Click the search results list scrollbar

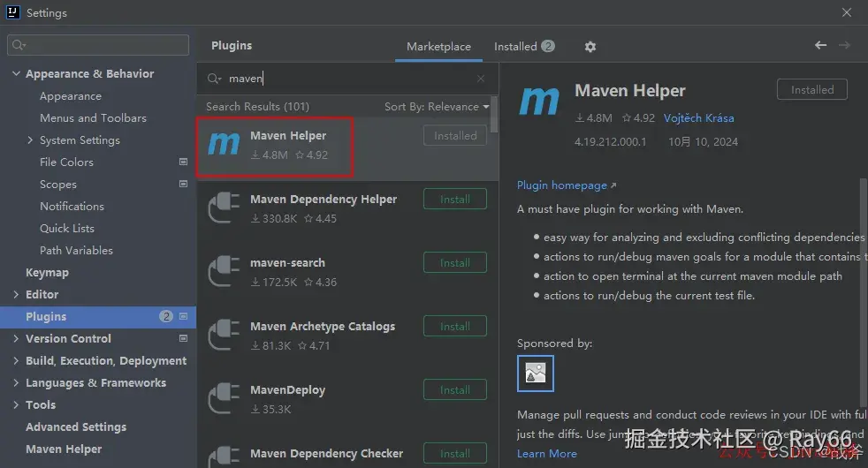494,115
